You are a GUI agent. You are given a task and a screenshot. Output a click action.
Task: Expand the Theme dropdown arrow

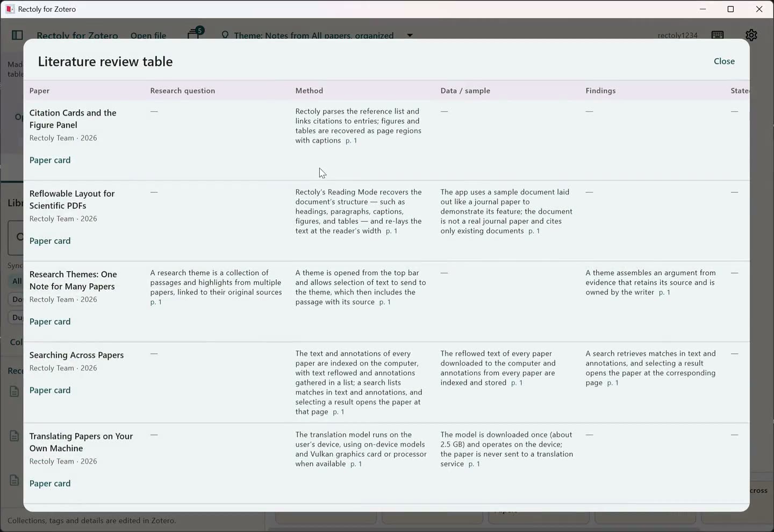point(410,35)
